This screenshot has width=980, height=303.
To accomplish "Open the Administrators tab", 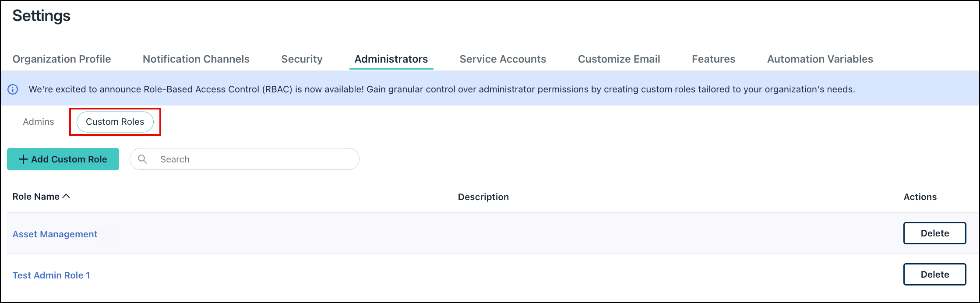I will coord(391,59).
